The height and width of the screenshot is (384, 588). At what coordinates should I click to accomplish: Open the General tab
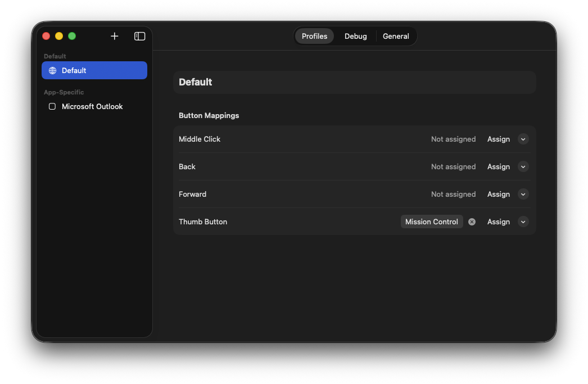click(396, 36)
